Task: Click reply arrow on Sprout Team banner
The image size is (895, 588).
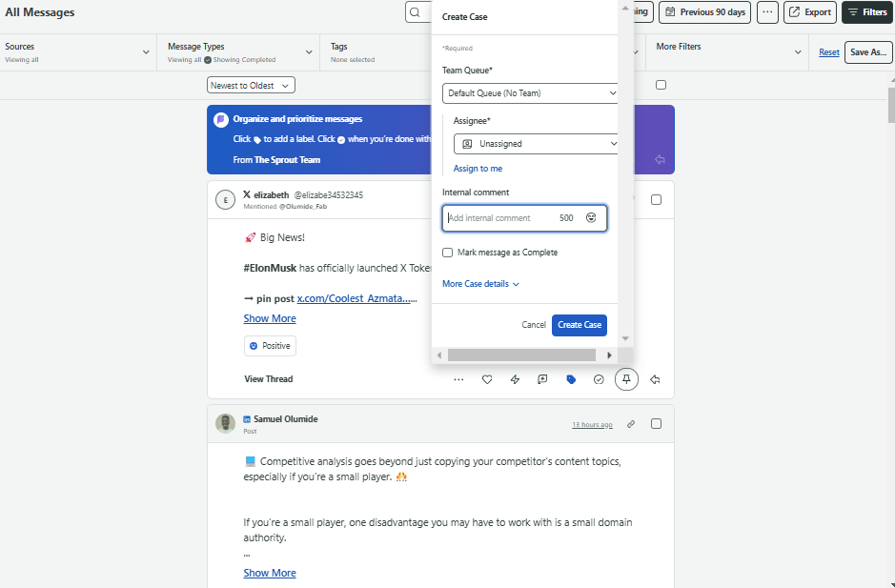Action: coord(660,159)
